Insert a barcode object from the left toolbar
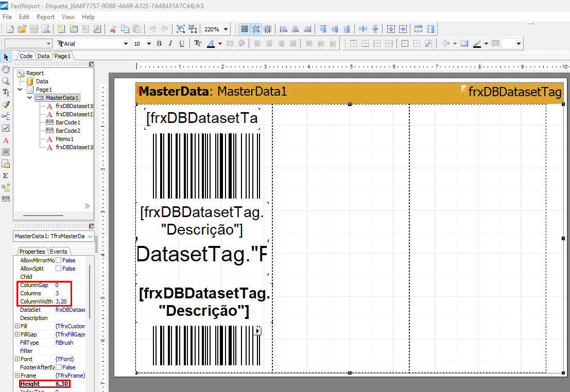This screenshot has width=570, height=392. (x=6, y=199)
